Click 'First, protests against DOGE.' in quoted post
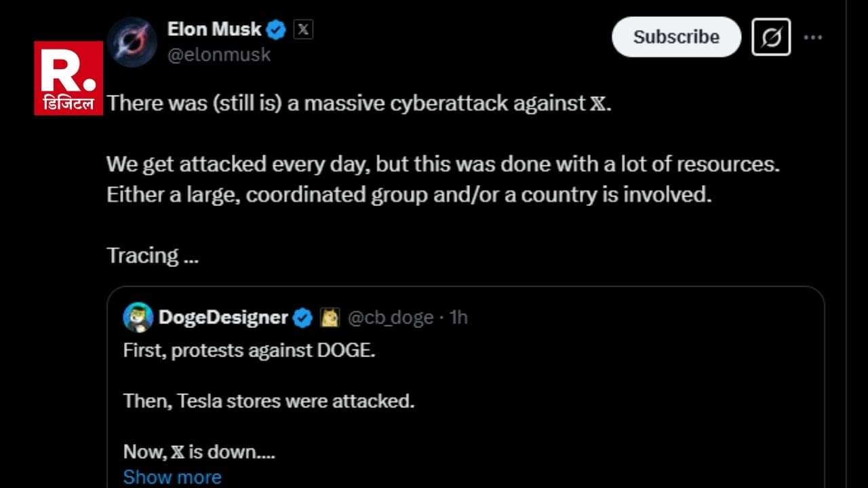Screen dimensions: 868x488 tap(249, 351)
